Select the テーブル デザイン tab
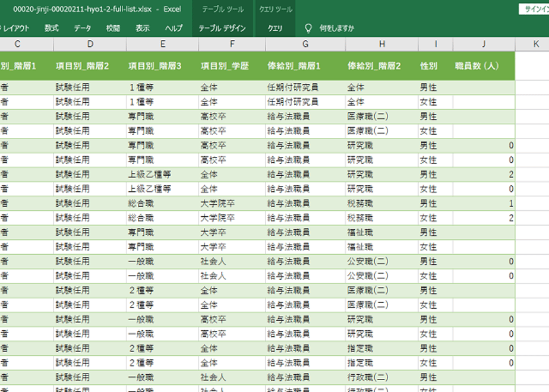This screenshot has height=392, width=549. 222,29
